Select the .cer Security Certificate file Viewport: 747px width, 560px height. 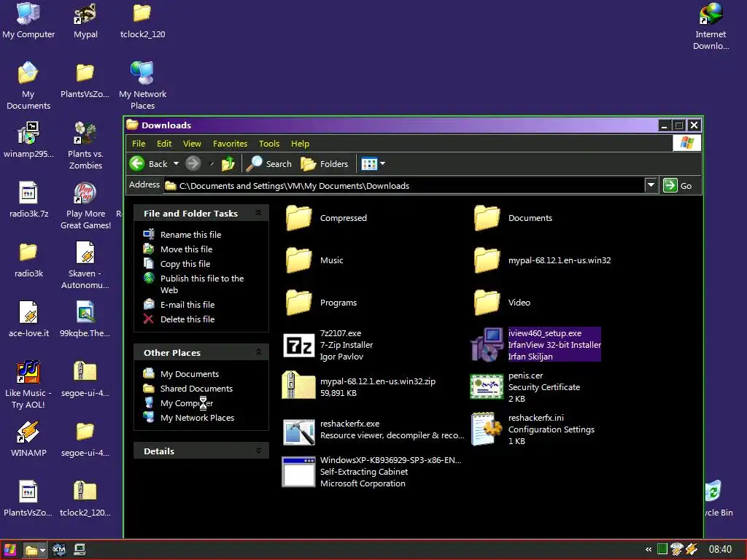(525, 386)
